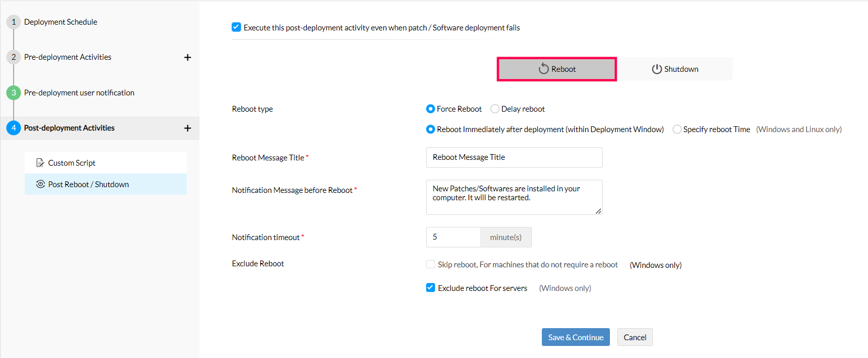
Task: Click step 1 circle for Deployment Schedule
Action: coord(14,22)
